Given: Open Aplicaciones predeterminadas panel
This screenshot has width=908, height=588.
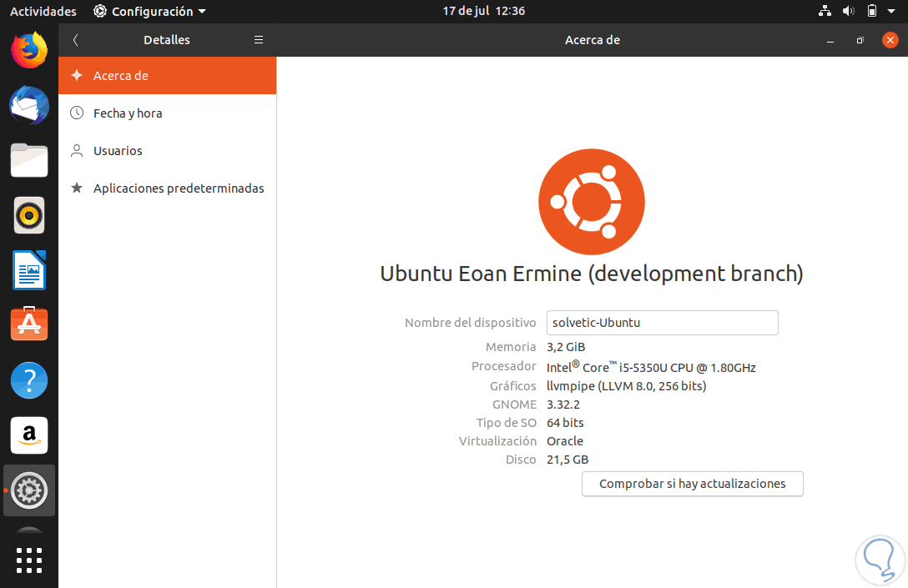Looking at the screenshot, I should (x=168, y=188).
